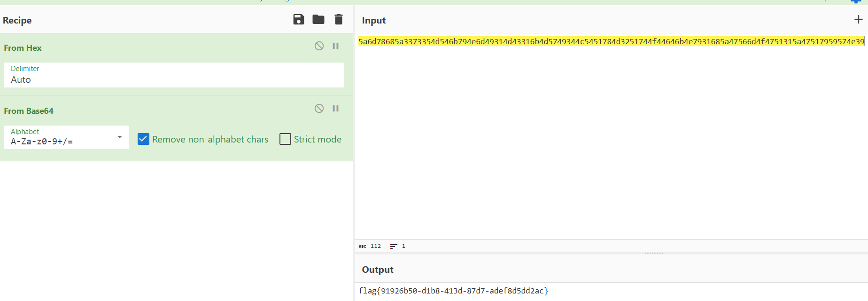Select the From Base64 operation title
The width and height of the screenshot is (868, 301).
(x=29, y=111)
